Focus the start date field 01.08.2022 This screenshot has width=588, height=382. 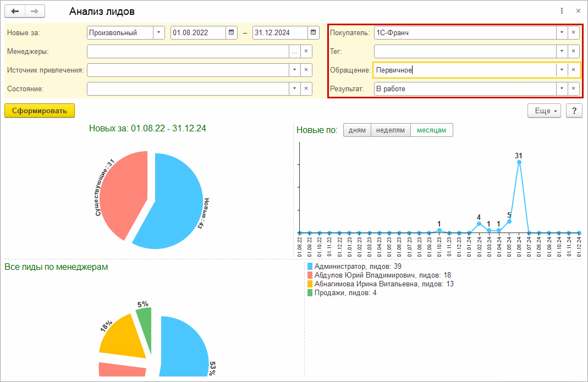click(199, 32)
